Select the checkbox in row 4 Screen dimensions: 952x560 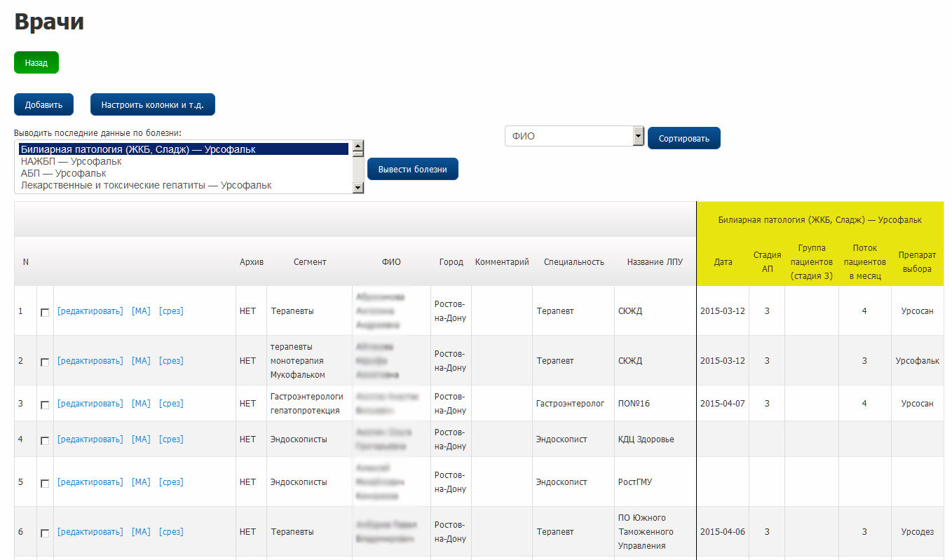[45, 441]
